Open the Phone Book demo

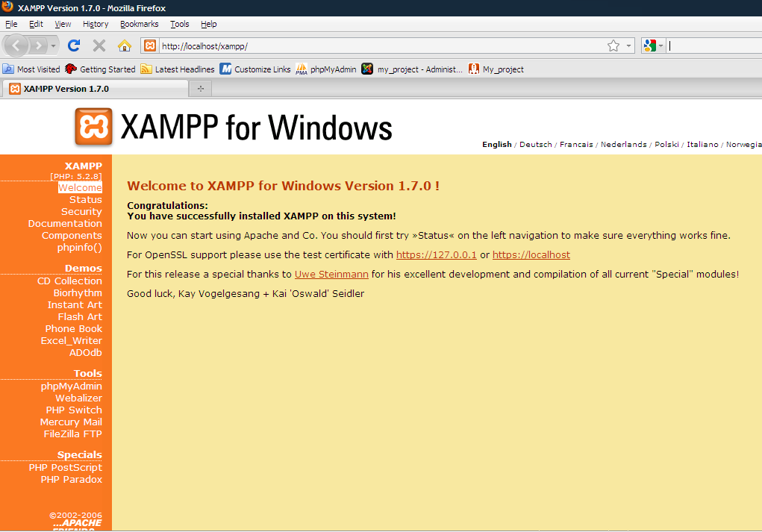click(x=74, y=329)
